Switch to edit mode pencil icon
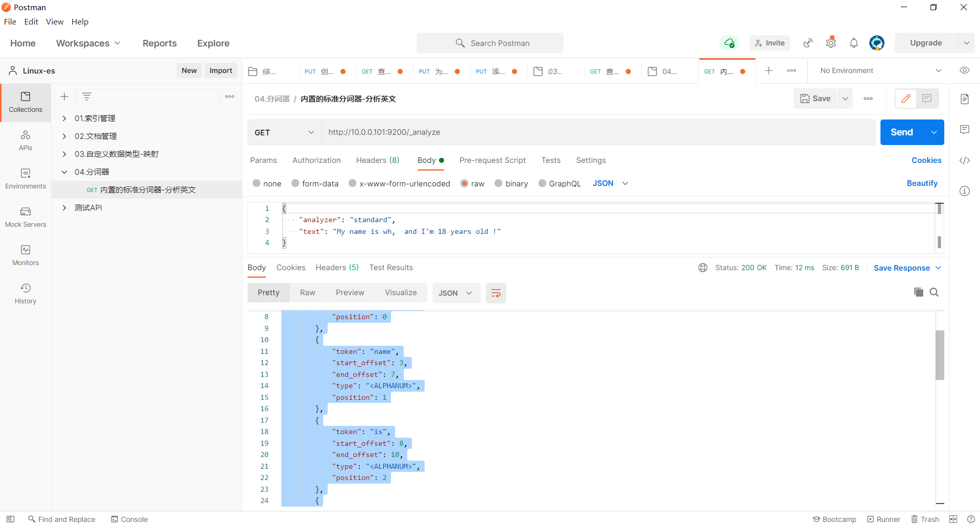 point(906,99)
